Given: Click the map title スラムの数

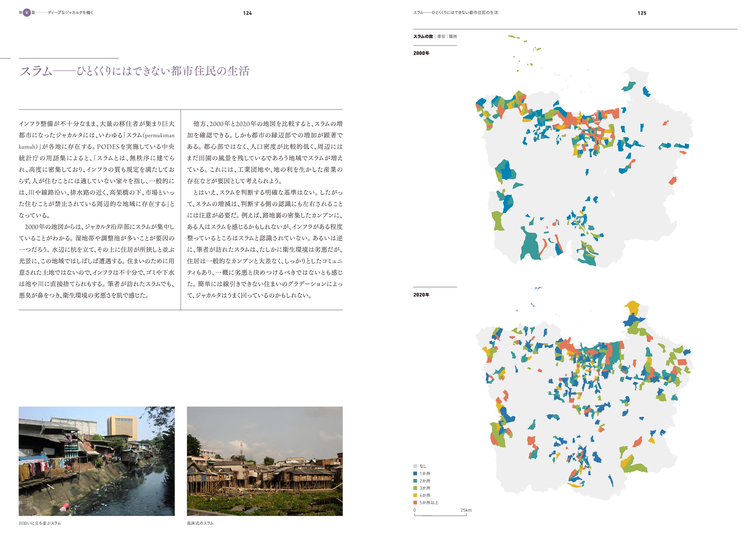Looking at the screenshot, I should coord(423,37).
